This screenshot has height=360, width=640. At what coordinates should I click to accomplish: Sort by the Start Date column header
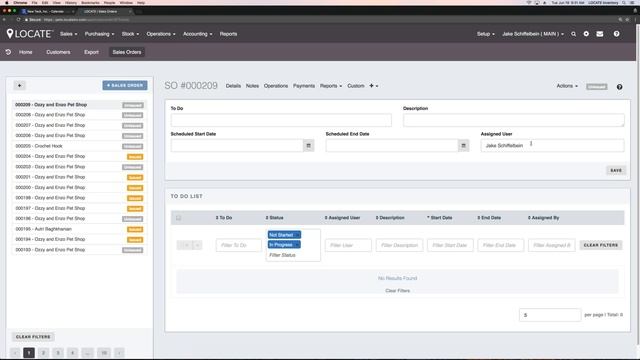coord(440,218)
